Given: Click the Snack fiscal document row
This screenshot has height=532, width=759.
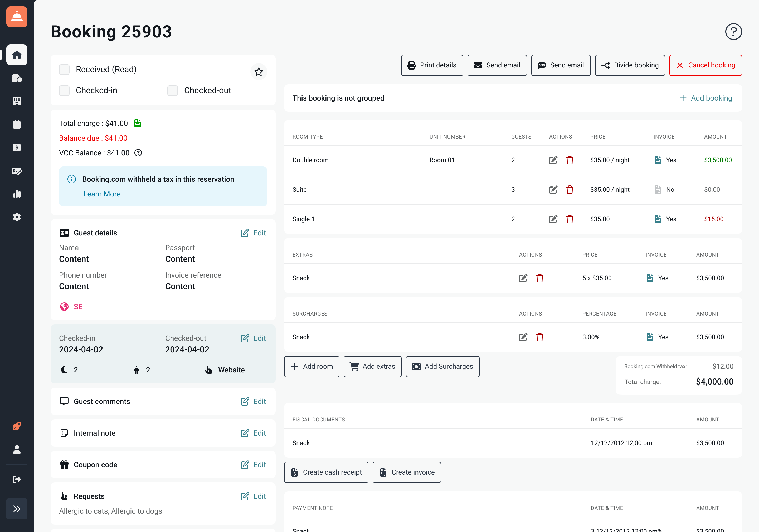Looking at the screenshot, I should (x=513, y=443).
